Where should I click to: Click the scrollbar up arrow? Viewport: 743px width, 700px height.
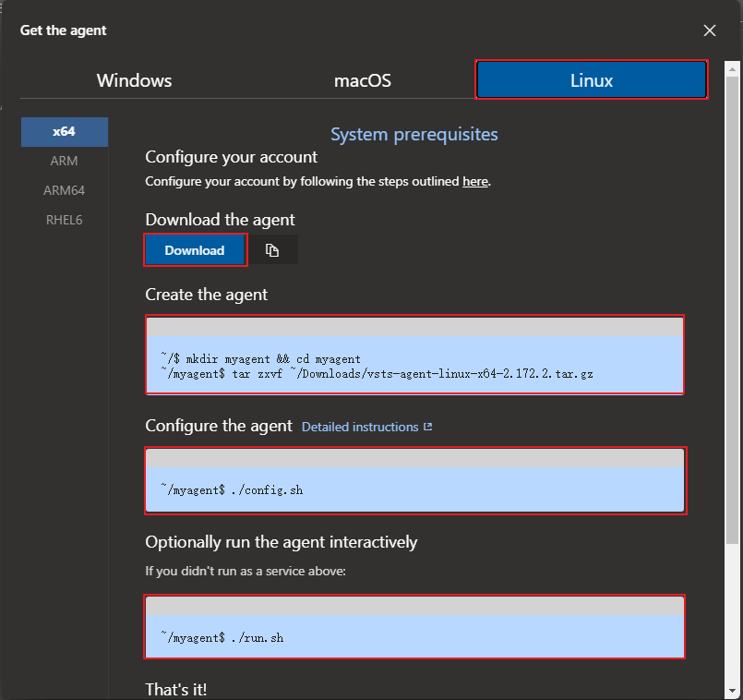coord(732,68)
